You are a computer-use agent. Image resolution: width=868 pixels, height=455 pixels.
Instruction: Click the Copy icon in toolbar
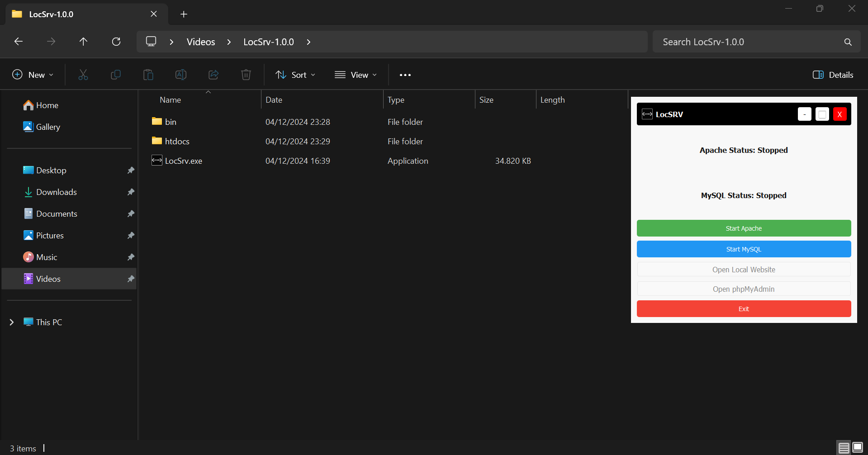pos(116,75)
